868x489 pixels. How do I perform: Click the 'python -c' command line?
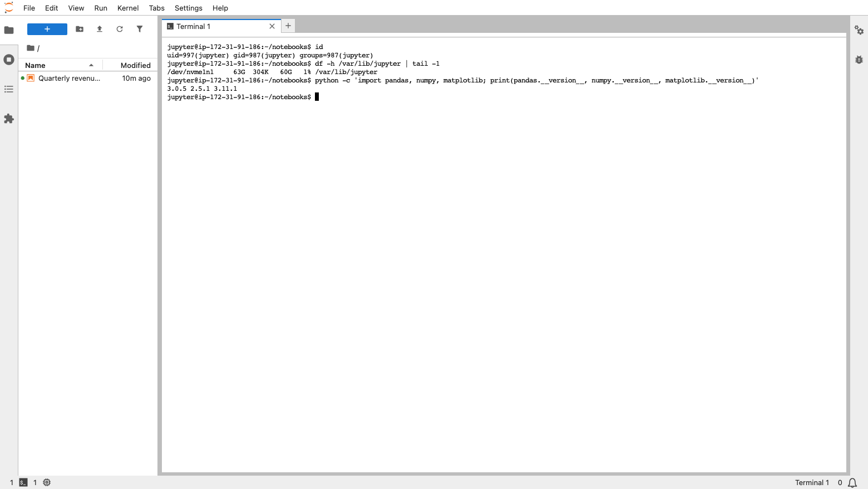tap(463, 80)
